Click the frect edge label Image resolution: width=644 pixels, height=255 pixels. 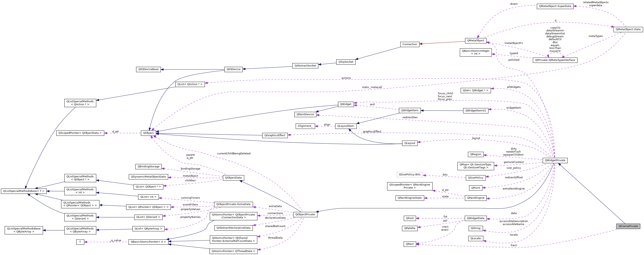pyautogui.click(x=514, y=245)
